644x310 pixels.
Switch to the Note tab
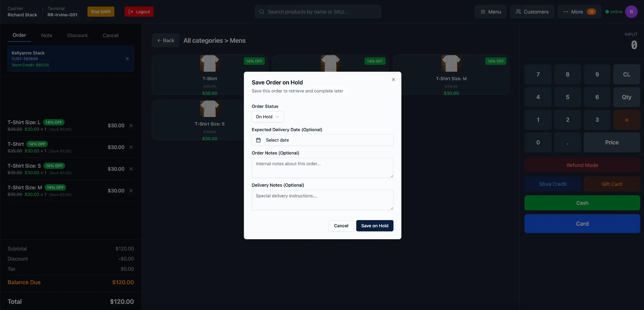(x=47, y=35)
